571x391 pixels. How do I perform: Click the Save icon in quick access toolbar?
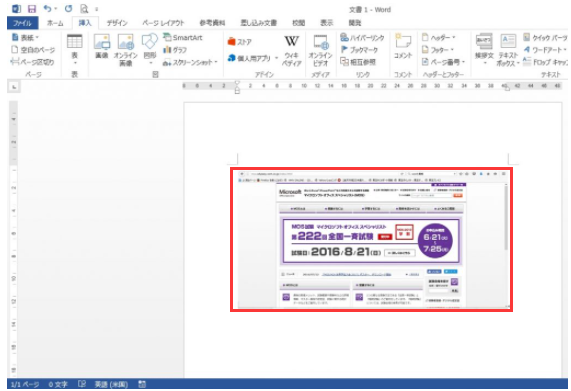[x=32, y=9]
